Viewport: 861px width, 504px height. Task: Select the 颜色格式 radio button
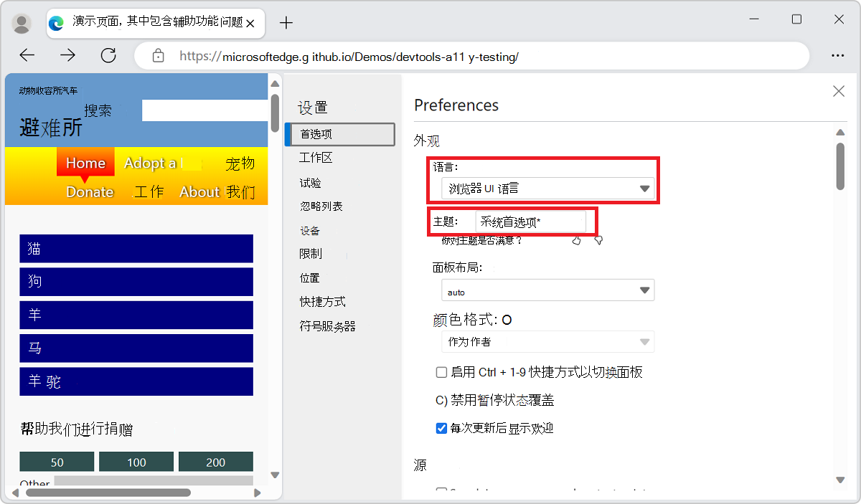click(507, 319)
